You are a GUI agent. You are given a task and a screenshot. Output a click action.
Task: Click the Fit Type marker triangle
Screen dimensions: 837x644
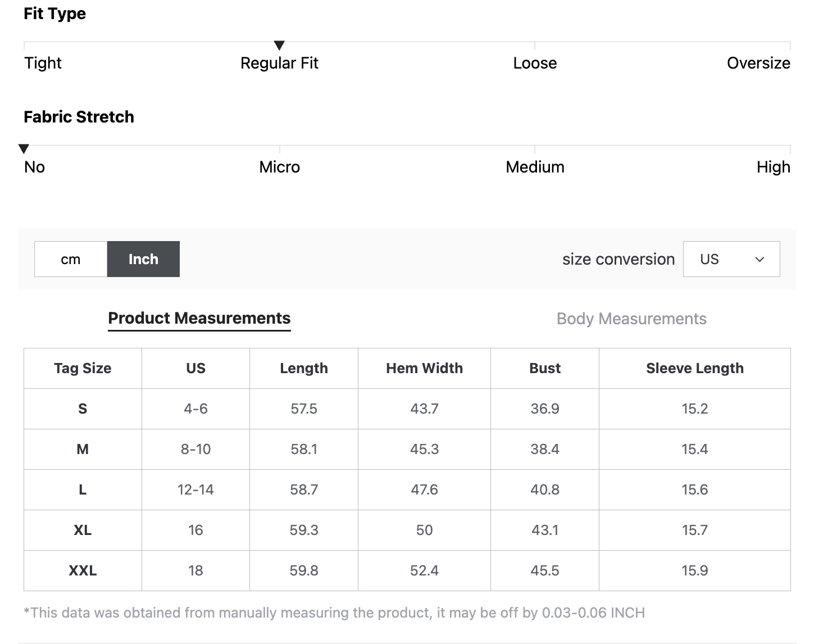tap(279, 46)
